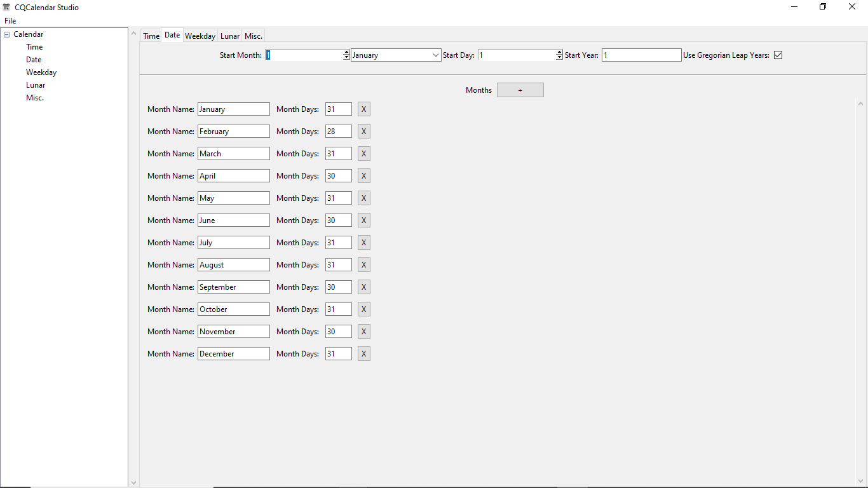Delete the July month row
The width and height of the screenshot is (868, 488).
[x=364, y=243]
